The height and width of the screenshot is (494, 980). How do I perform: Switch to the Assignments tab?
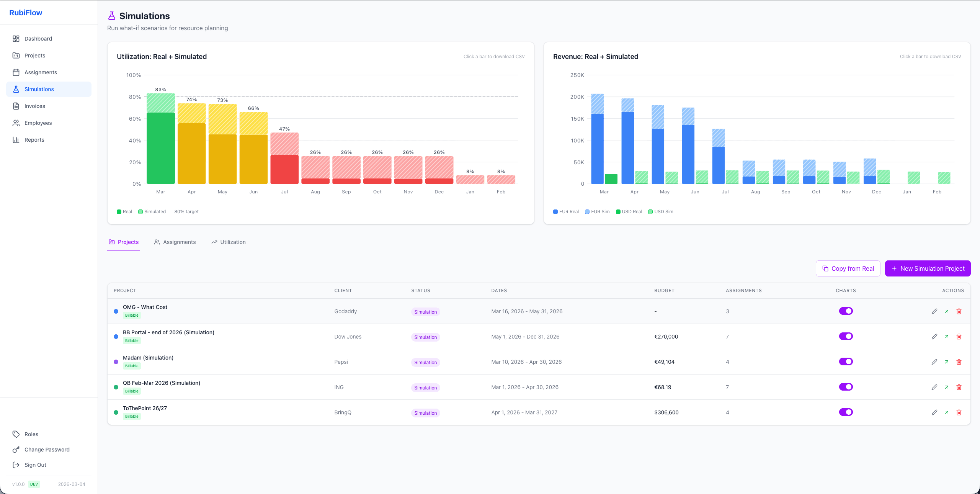(179, 242)
